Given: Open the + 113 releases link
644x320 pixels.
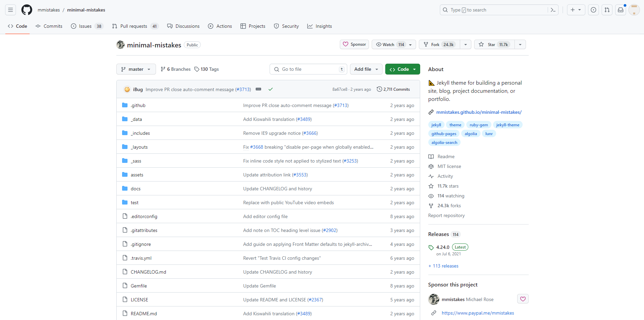Looking at the screenshot, I should (443, 266).
